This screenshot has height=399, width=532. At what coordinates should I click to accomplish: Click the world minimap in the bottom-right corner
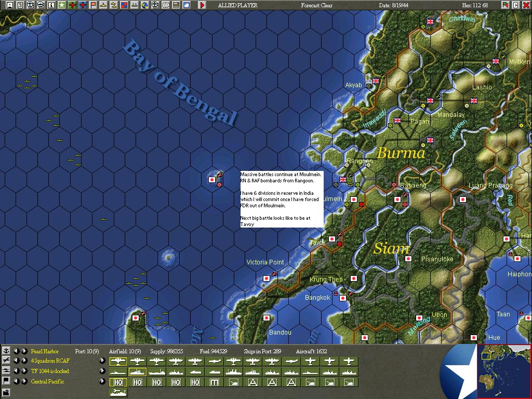[504, 371]
